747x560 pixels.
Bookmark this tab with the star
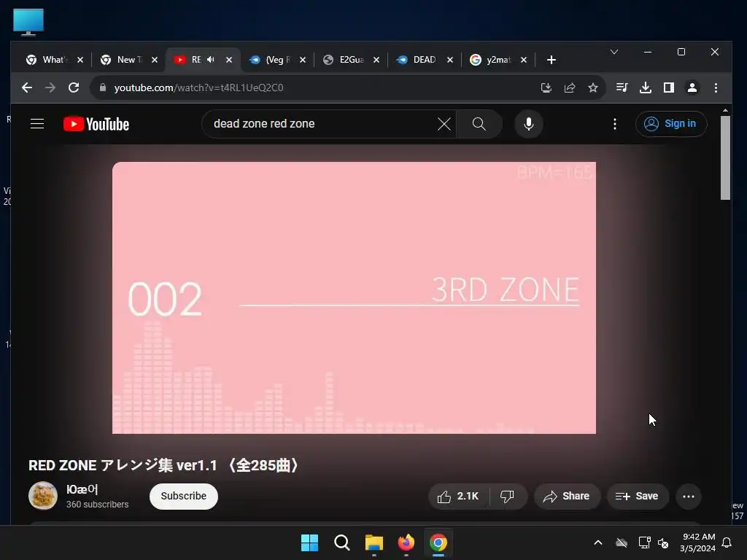click(592, 87)
